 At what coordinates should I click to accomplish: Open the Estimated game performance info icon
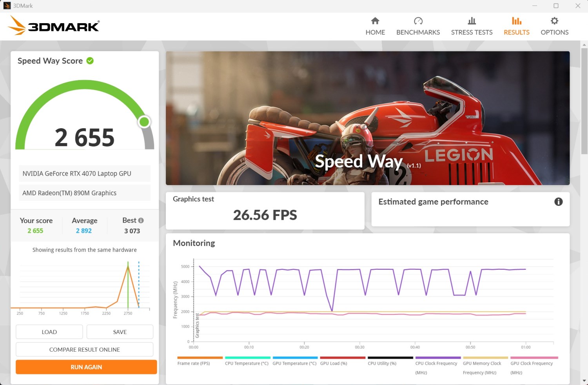click(559, 202)
